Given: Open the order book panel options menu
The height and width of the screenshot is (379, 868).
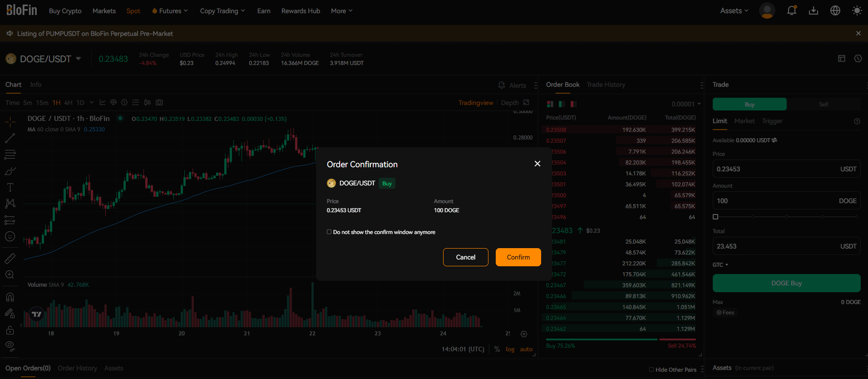Looking at the screenshot, I should pyautogui.click(x=701, y=85).
